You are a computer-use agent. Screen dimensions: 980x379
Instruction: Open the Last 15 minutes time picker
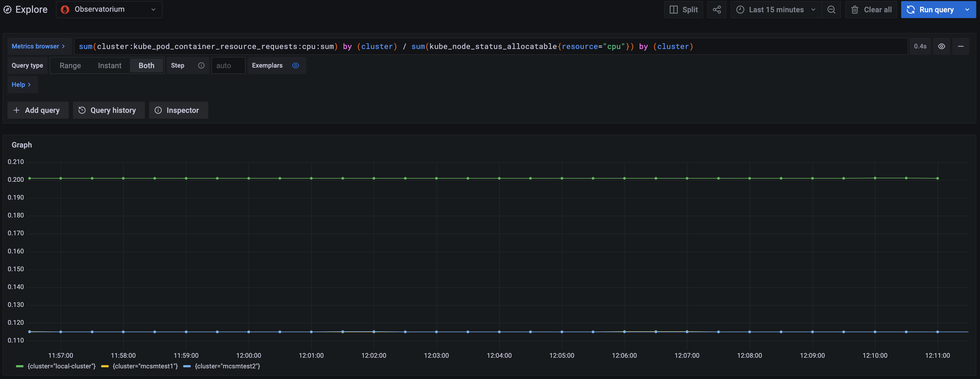tap(775, 10)
